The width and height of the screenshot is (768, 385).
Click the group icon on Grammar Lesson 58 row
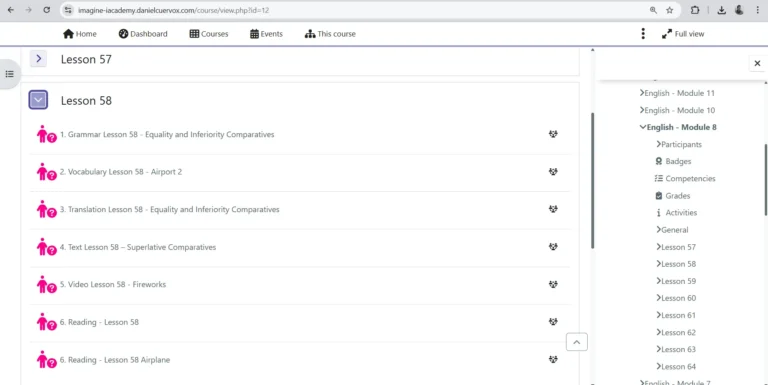553,134
